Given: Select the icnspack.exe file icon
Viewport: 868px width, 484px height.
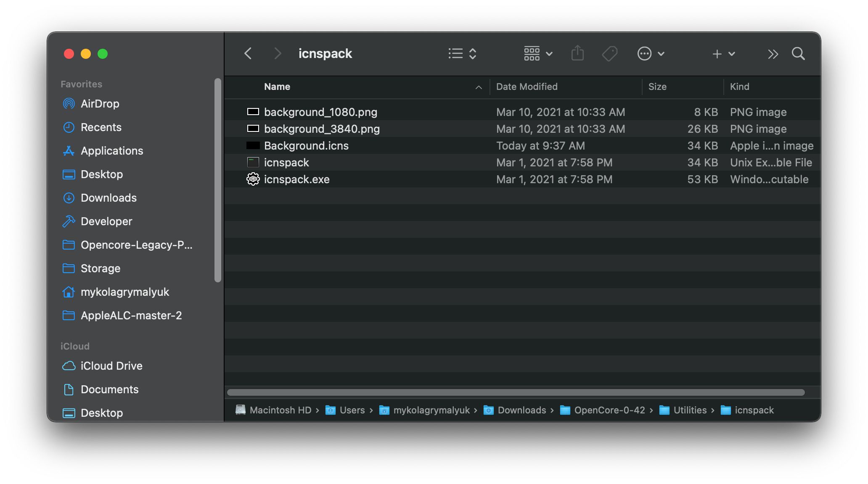Looking at the screenshot, I should tap(253, 179).
